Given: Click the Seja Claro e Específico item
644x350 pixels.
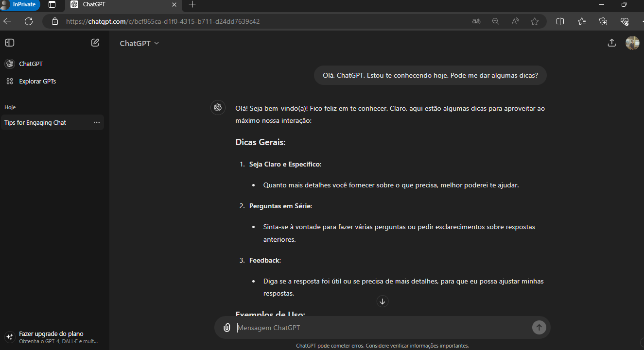Looking at the screenshot, I should (285, 164).
